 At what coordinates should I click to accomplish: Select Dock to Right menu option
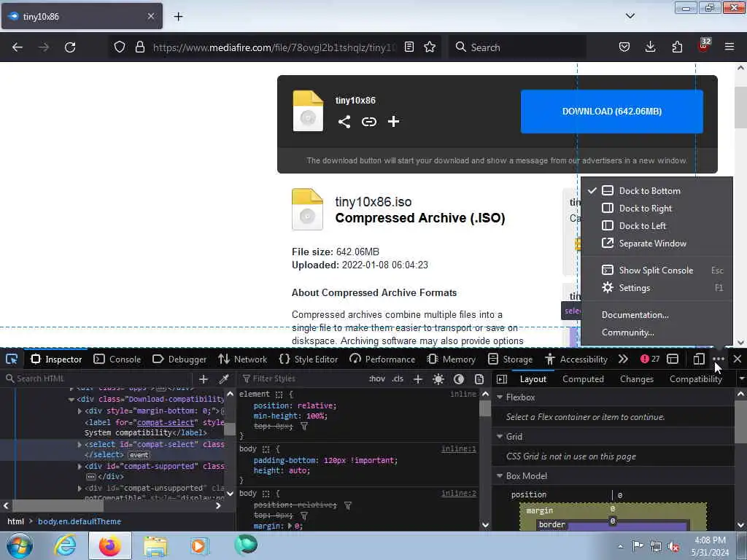[x=657, y=208]
